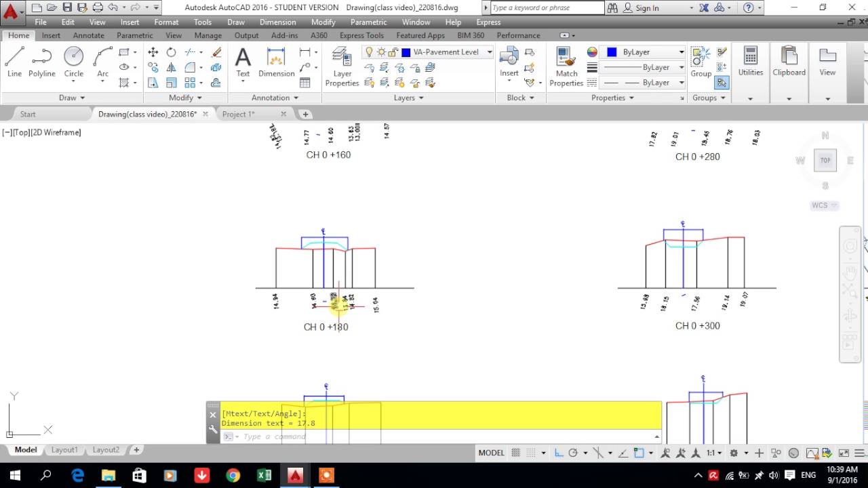Image resolution: width=868 pixels, height=488 pixels.
Task: Select the Polyline tool
Action: click(x=42, y=62)
